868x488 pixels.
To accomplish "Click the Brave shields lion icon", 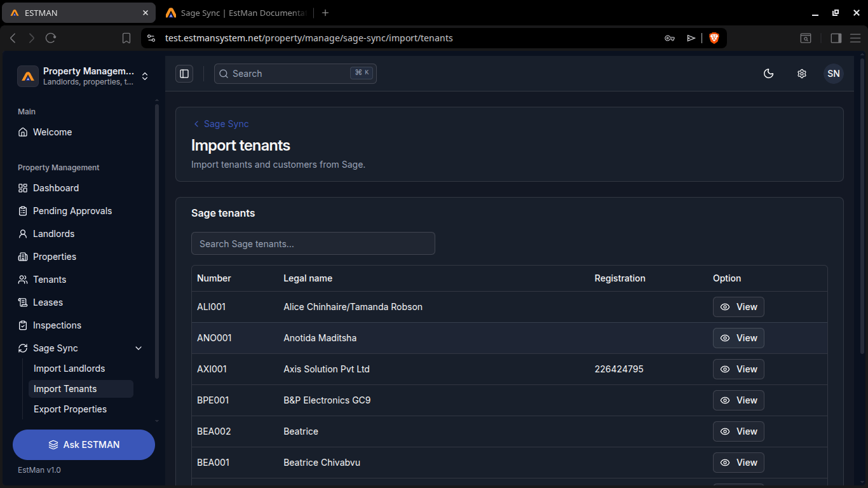I will [714, 38].
